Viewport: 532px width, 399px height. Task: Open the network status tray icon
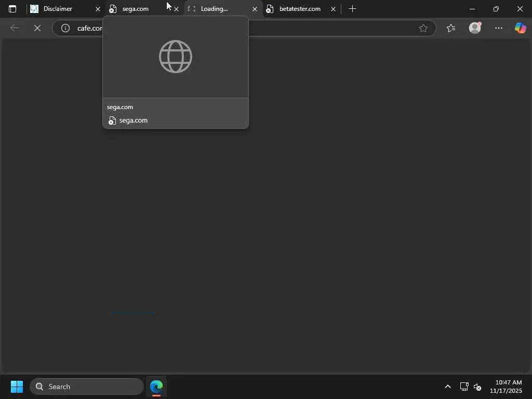464,387
